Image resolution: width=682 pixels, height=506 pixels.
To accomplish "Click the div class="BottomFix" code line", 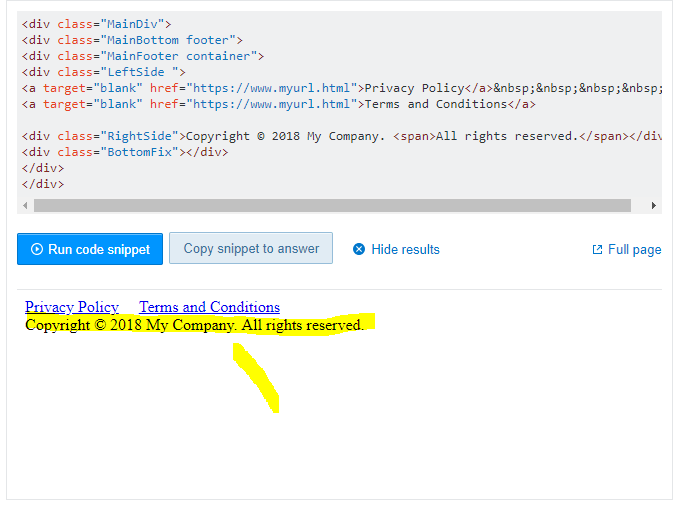I will click(125, 152).
